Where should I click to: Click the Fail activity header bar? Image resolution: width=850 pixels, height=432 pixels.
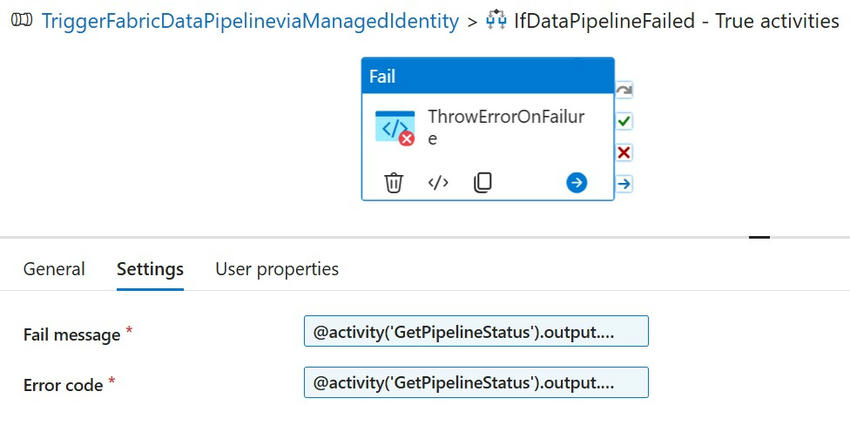click(x=487, y=76)
